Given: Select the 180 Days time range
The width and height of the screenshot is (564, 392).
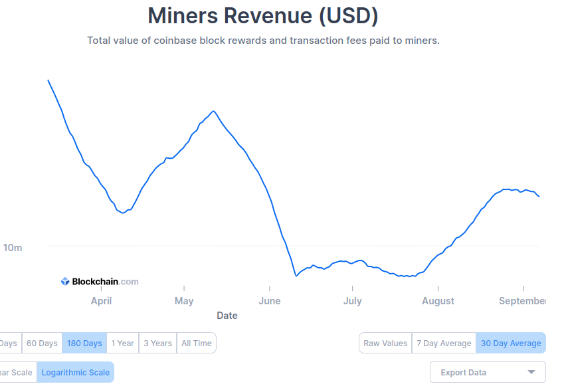Looking at the screenshot, I should (84, 343).
